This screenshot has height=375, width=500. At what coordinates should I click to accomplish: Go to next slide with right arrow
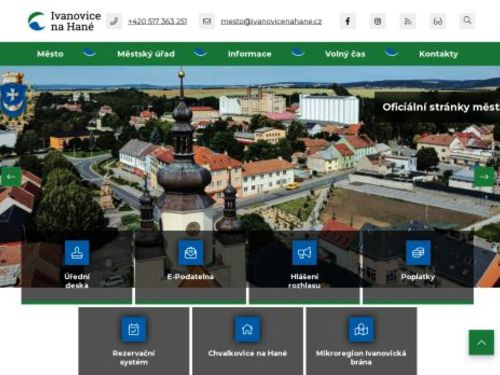(x=484, y=177)
